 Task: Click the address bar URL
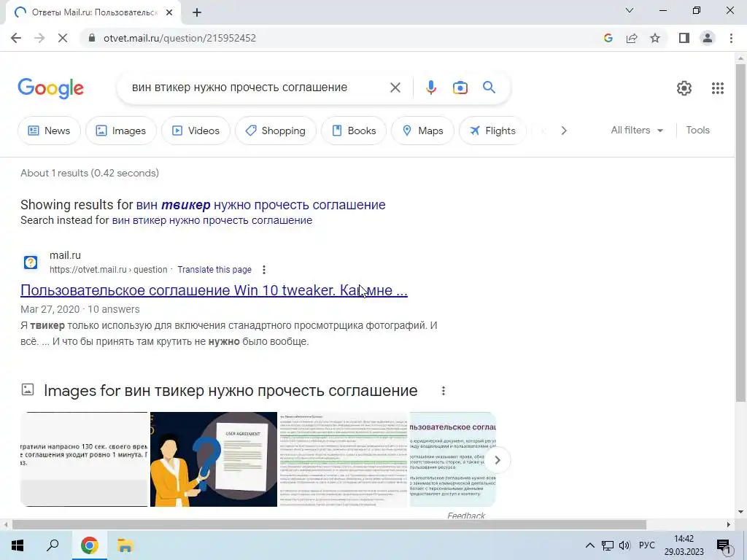click(180, 38)
